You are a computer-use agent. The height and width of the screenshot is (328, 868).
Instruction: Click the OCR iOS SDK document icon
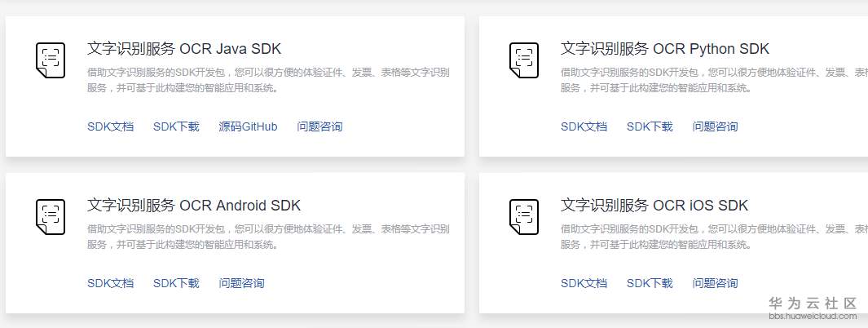[524, 217]
